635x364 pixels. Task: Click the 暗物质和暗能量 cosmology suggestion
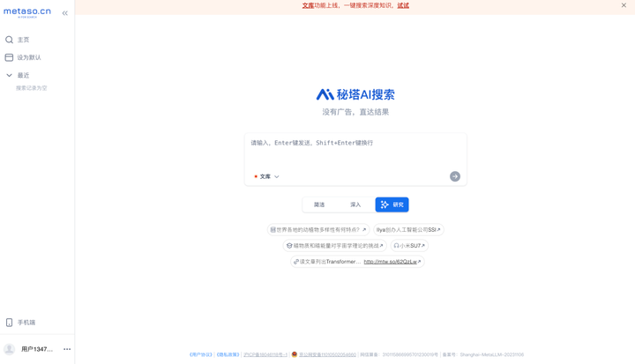[x=335, y=245]
